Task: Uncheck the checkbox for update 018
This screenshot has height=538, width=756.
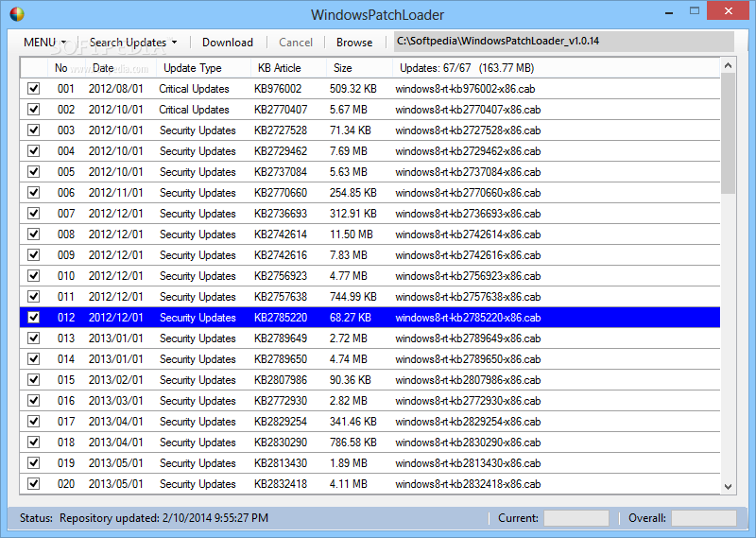Action: 33,442
